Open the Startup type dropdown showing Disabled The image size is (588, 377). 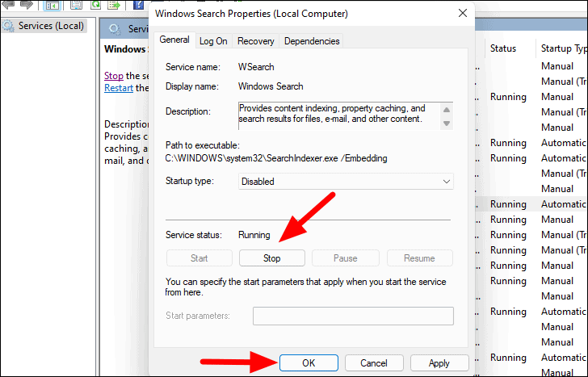[x=346, y=182]
